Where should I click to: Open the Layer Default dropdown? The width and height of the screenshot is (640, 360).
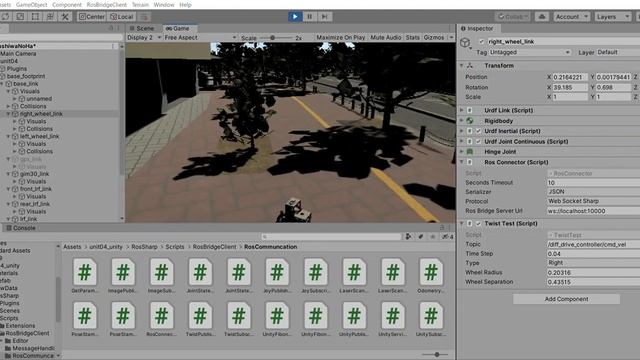coord(618,52)
